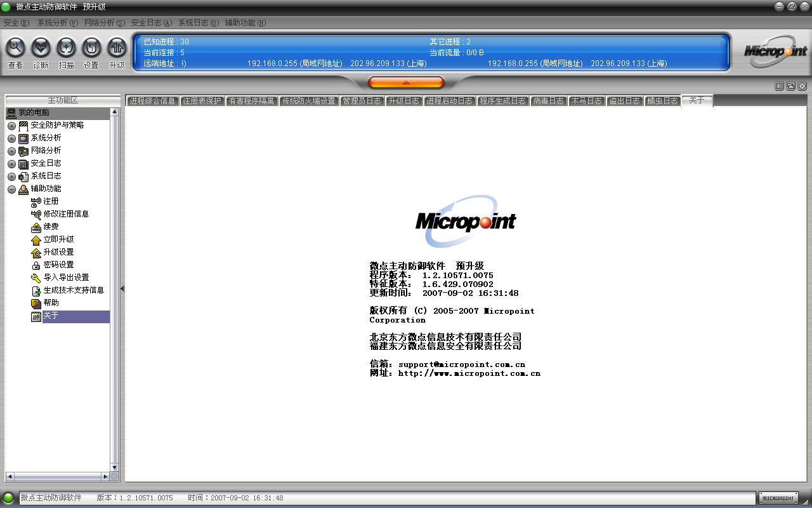The height and width of the screenshot is (508, 812).
Task: Open 密码设置 password settings item
Action: point(58,265)
